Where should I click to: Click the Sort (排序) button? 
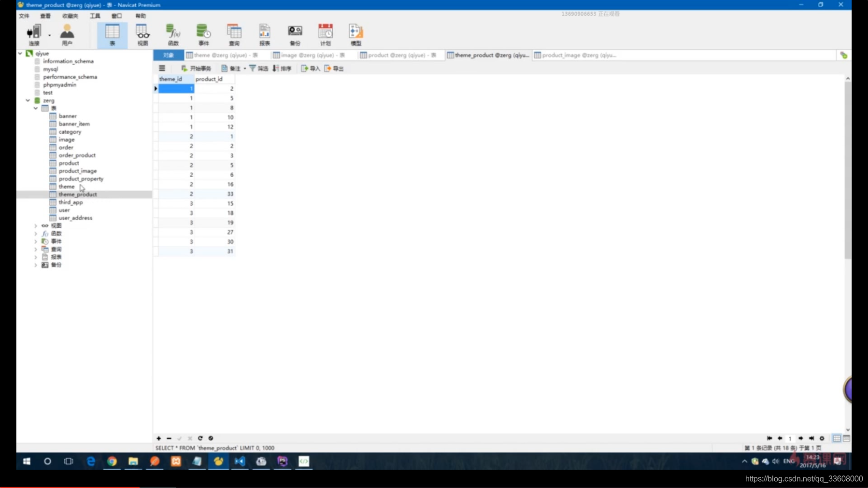[x=282, y=69]
